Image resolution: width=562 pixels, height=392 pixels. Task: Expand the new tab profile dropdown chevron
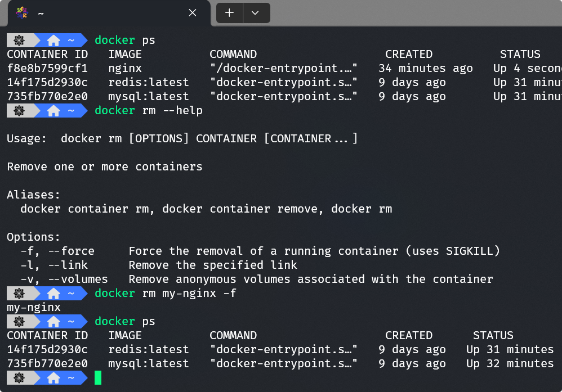pyautogui.click(x=255, y=13)
